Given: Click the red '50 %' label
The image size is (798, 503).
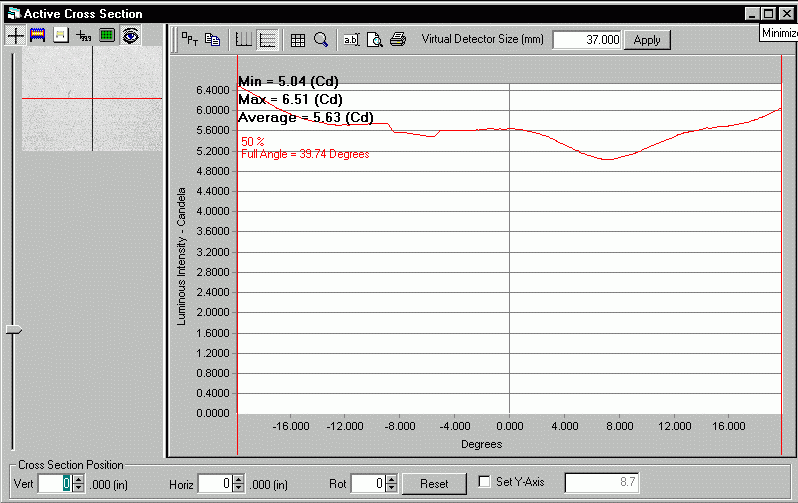Looking at the screenshot, I should [x=252, y=142].
